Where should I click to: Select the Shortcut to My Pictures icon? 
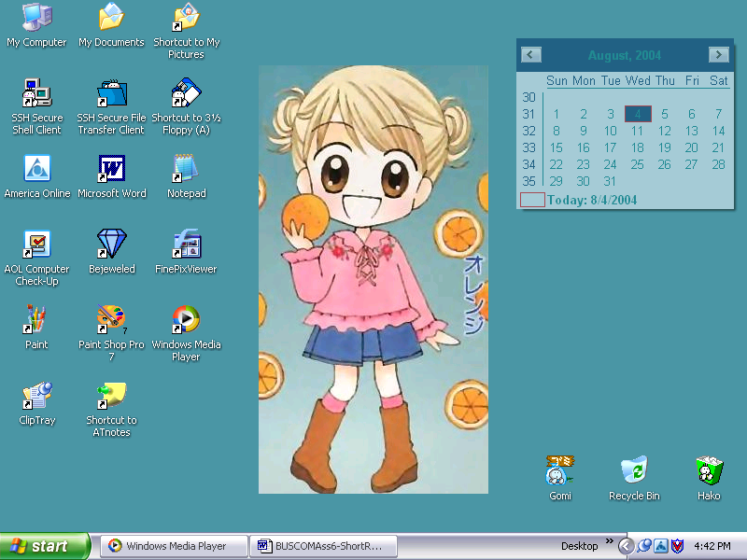pyautogui.click(x=186, y=17)
